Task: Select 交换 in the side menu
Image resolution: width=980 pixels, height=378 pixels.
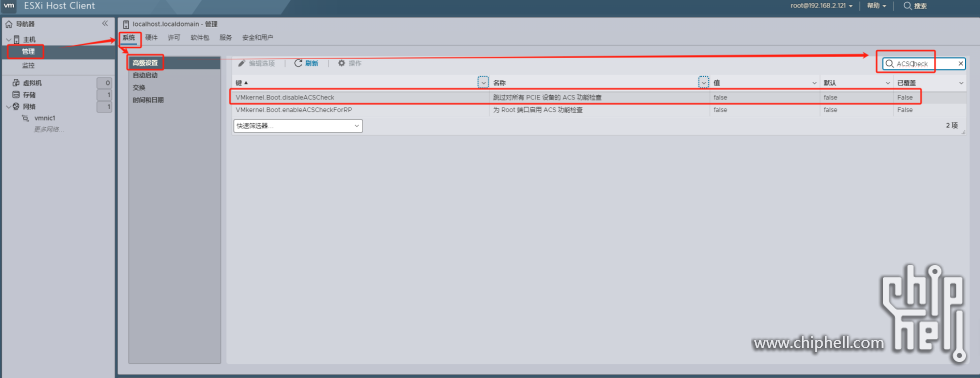Action: [139, 87]
